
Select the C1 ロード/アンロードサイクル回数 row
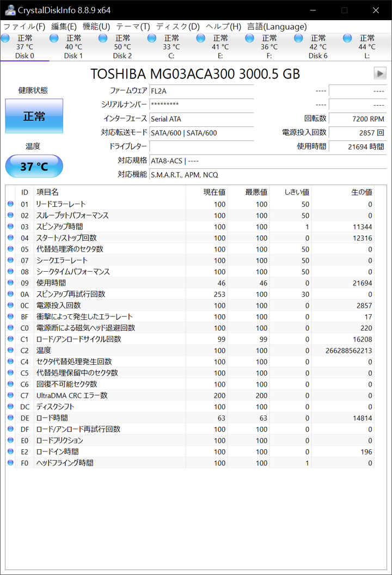coord(190,339)
